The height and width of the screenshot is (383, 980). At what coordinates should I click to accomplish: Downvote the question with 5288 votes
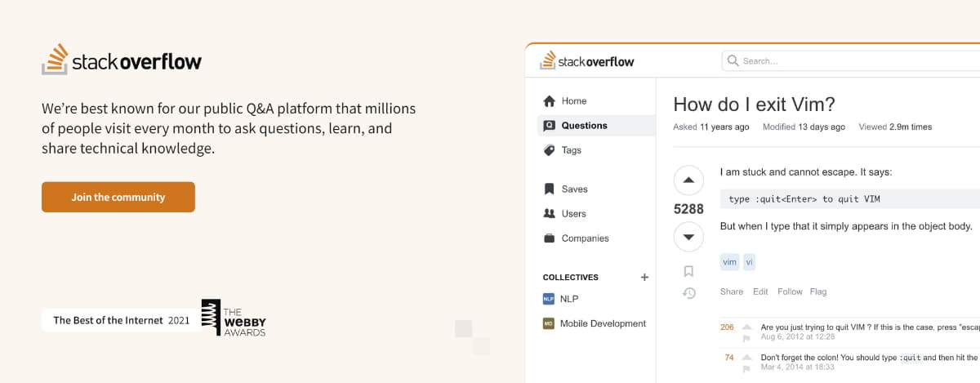click(x=688, y=237)
